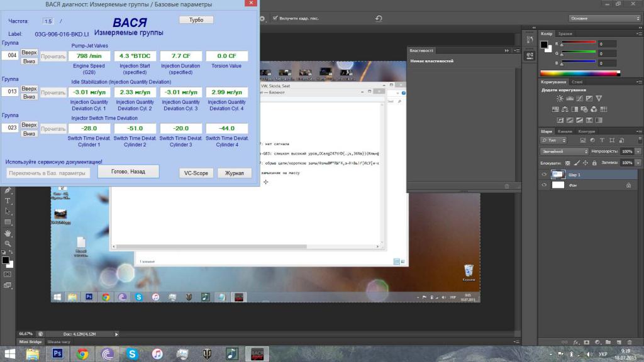The width and height of the screenshot is (644, 362).
Task: Toggle layer filtering switch on Layers panel
Action: (x=640, y=140)
